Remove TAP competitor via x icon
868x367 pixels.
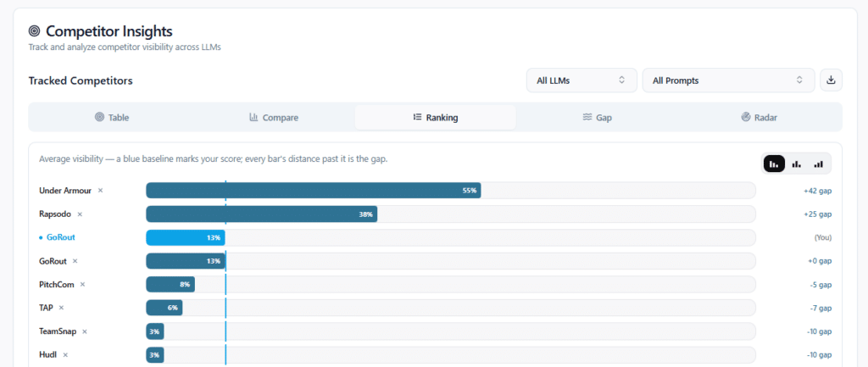[61, 308]
